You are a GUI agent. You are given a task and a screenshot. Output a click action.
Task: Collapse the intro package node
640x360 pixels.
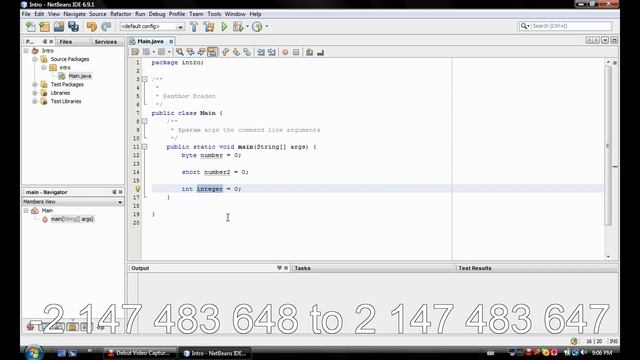44,67
